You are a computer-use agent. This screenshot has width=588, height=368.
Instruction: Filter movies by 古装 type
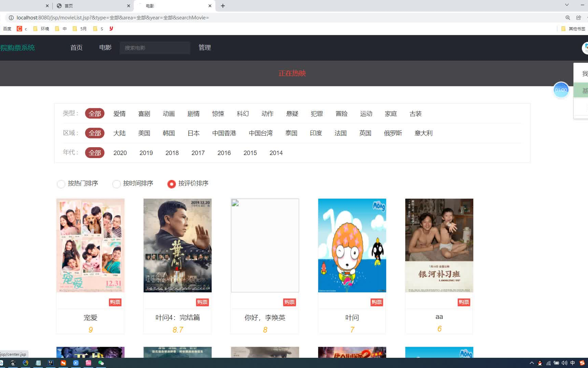click(x=416, y=114)
